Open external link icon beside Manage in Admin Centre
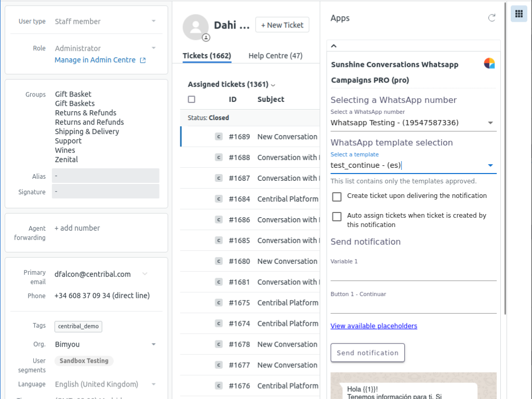This screenshot has height=399, width=532. [x=143, y=60]
